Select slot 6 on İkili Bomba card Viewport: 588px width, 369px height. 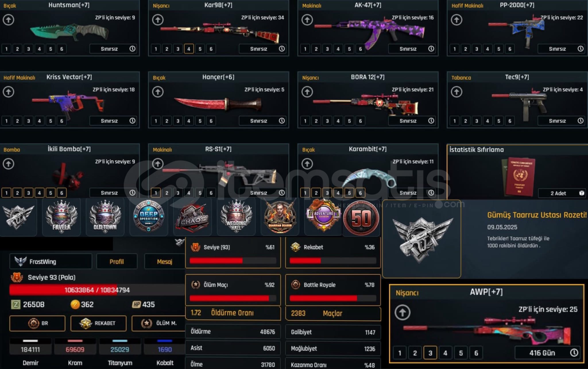point(61,193)
